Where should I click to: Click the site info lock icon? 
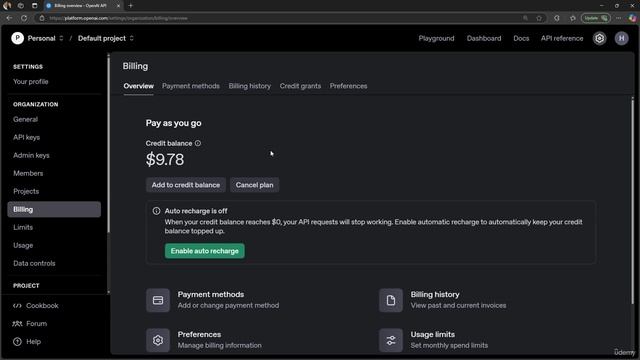click(42, 18)
